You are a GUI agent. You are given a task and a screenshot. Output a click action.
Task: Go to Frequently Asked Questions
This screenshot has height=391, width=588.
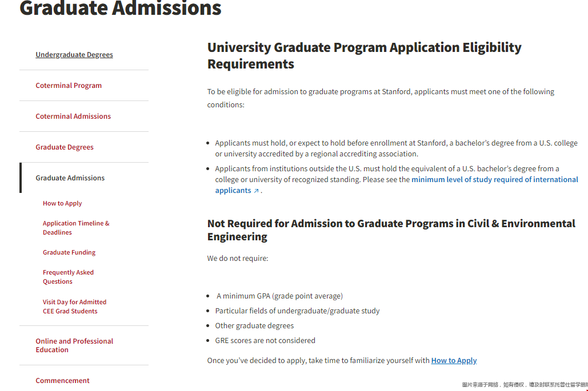tap(68, 277)
